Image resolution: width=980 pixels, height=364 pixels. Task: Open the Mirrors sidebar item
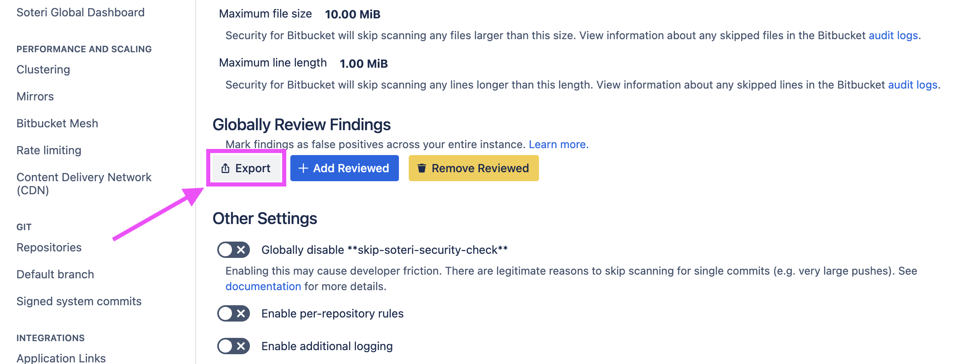(x=35, y=96)
